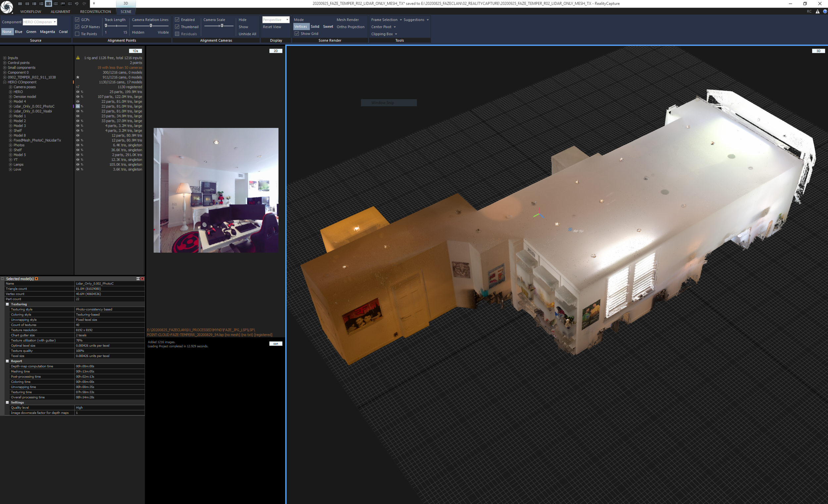Enable the Tie Points checkbox
Screen dimensions: 828x504
pyautogui.click(x=77, y=34)
